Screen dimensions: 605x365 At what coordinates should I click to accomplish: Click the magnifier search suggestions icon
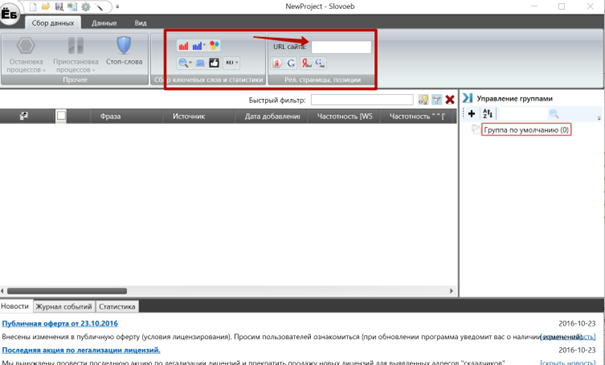(183, 63)
